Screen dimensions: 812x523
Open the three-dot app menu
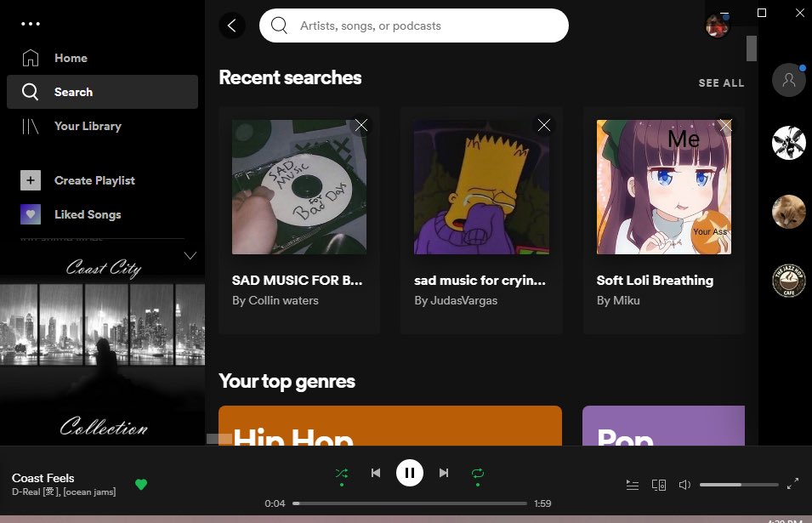coord(31,24)
